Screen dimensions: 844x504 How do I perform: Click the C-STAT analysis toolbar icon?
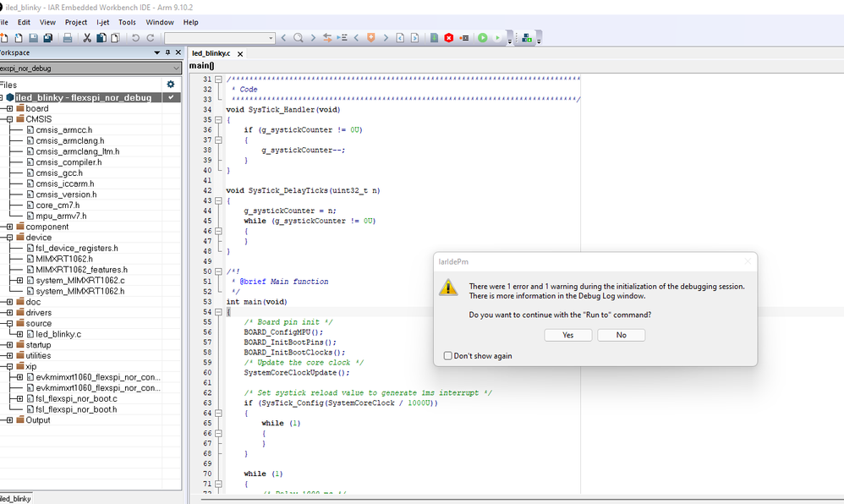click(x=527, y=38)
